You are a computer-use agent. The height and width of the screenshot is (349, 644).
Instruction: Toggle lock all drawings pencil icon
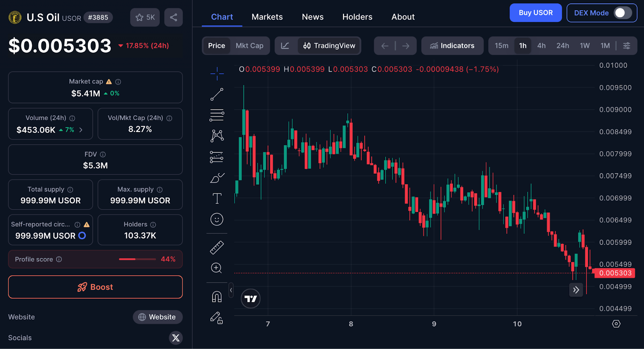[217, 318]
